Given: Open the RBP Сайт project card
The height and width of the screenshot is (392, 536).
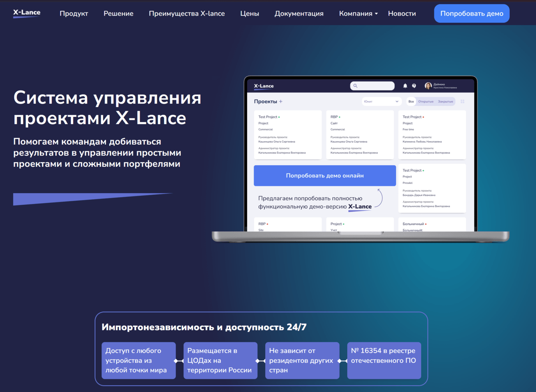Looking at the screenshot, I should (360, 135).
